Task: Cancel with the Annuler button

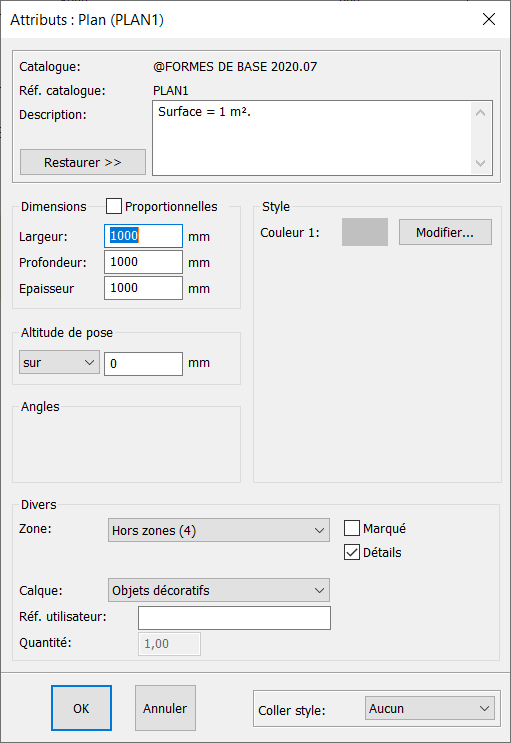Action: click(165, 708)
